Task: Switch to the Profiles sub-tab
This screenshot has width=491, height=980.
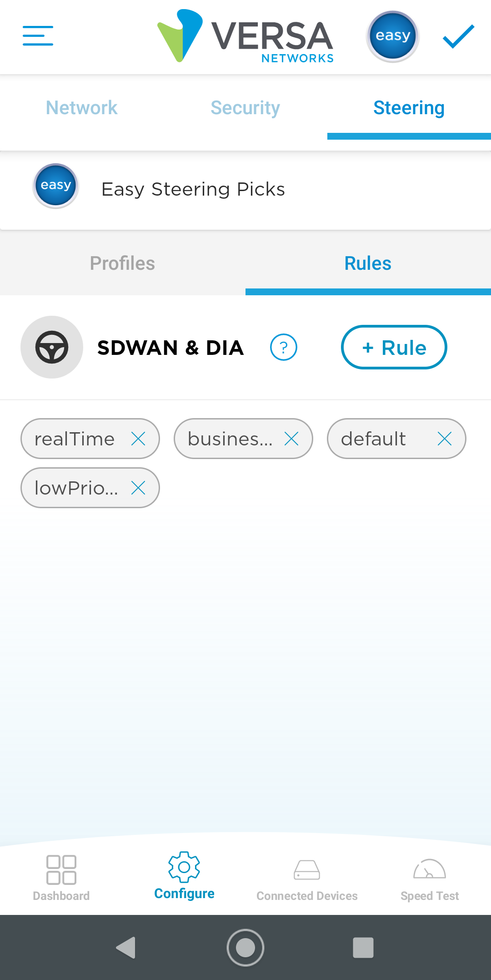Action: tap(122, 263)
